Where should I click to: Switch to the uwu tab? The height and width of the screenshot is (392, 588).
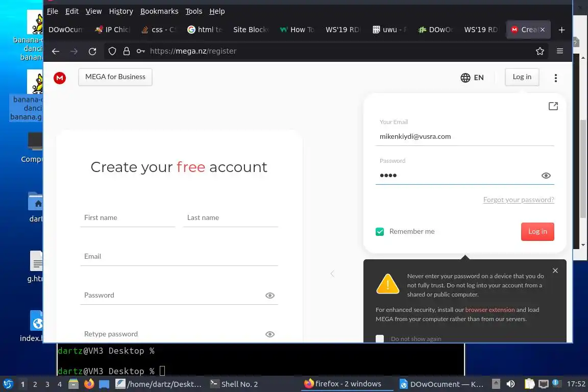(389, 30)
